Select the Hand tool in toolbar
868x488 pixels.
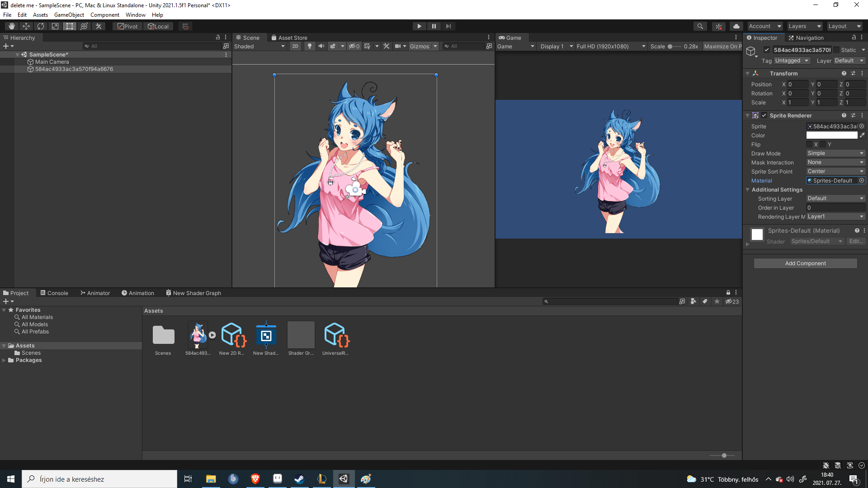(12, 26)
